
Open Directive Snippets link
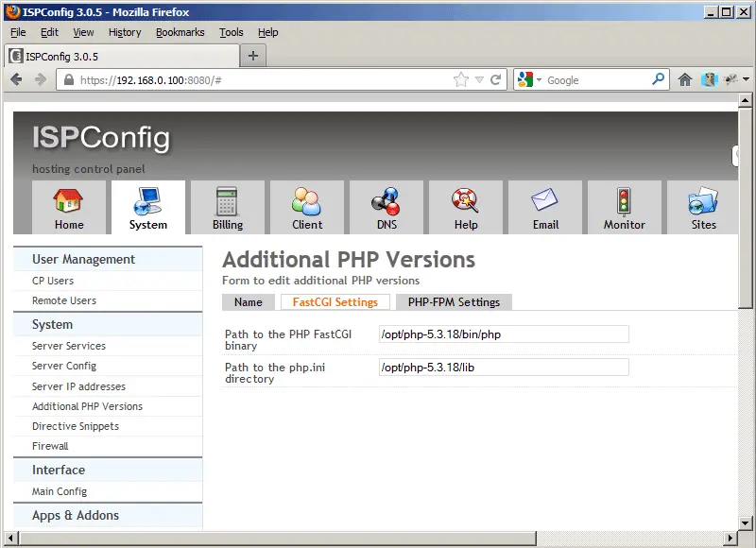click(76, 426)
